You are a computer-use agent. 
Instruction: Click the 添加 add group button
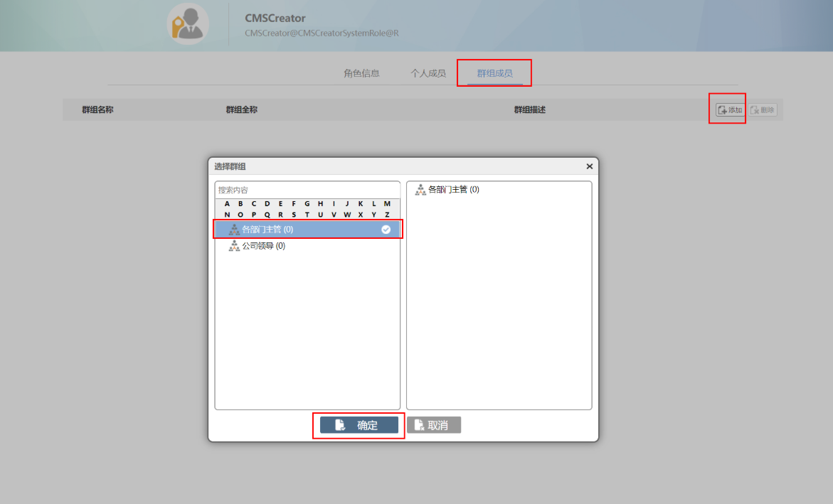[x=730, y=110]
